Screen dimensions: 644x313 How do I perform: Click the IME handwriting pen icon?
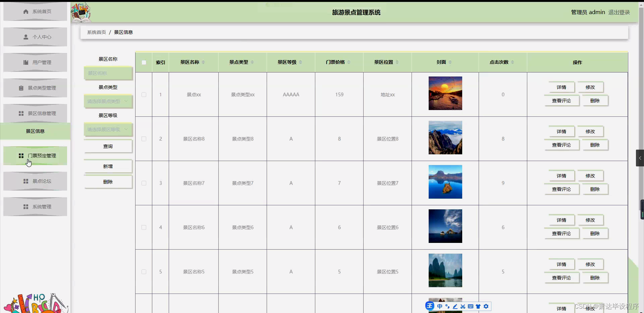click(x=455, y=306)
